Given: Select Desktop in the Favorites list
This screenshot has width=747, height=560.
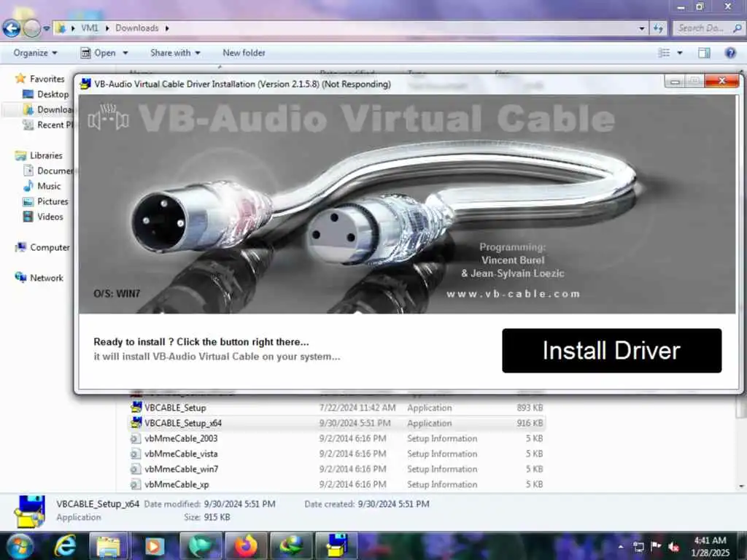Looking at the screenshot, I should (46, 94).
